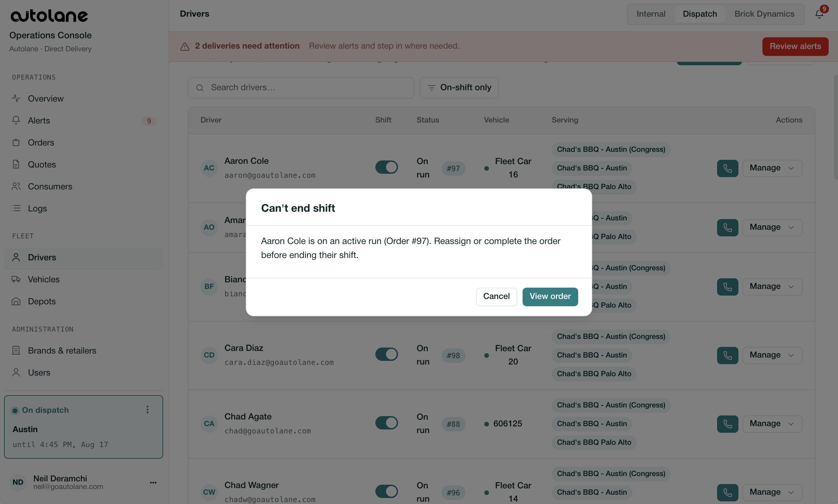The image size is (838, 504).
Task: Open Brands & retailers building icon
Action: (x=16, y=351)
